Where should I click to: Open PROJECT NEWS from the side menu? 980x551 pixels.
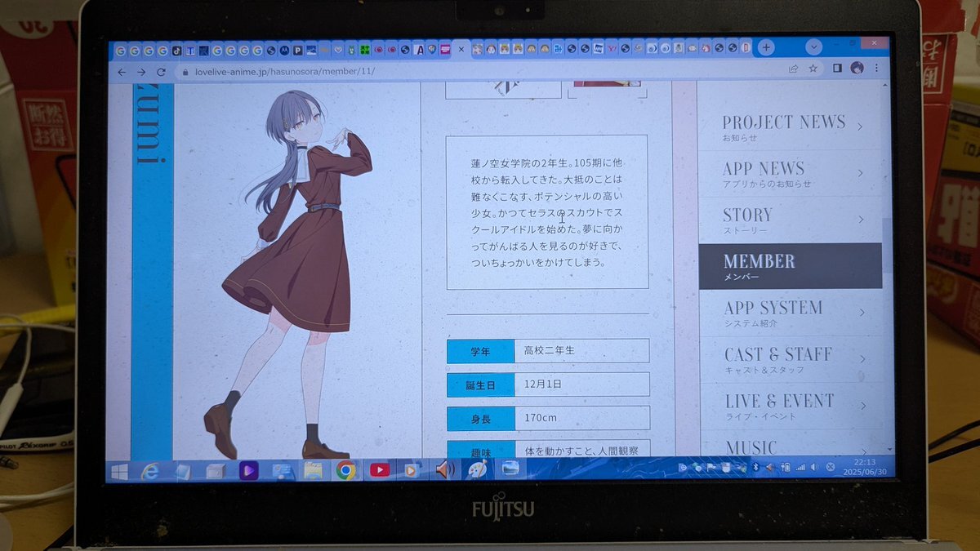coord(791,127)
